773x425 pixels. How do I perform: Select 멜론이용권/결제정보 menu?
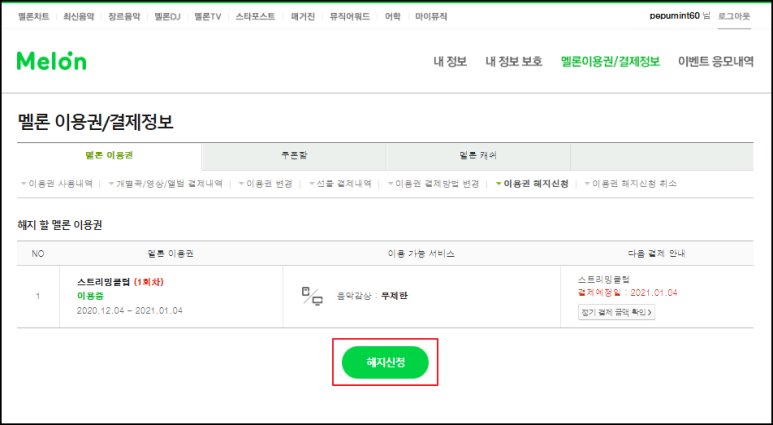(x=610, y=61)
